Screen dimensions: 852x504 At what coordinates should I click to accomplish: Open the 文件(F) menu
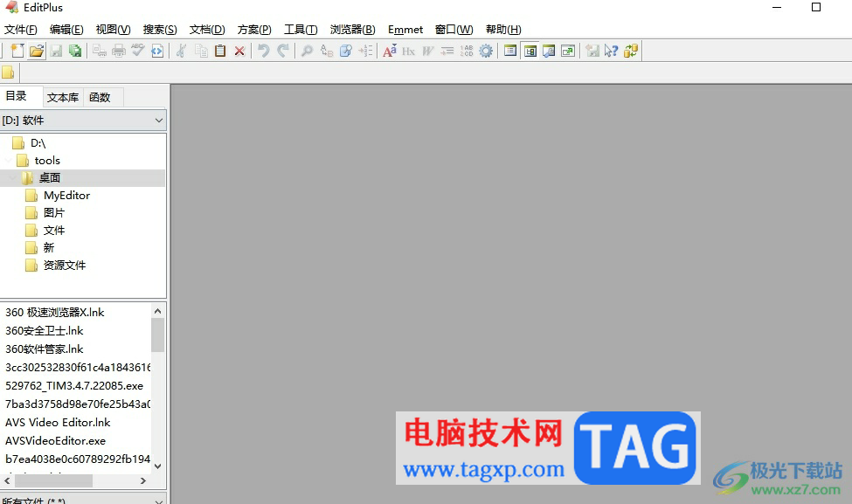point(21,30)
